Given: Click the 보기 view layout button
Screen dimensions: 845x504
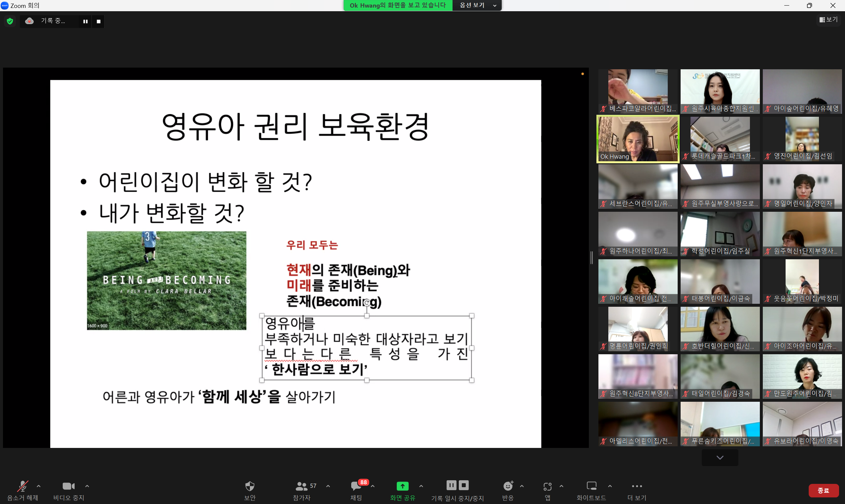Looking at the screenshot, I should pos(828,20).
